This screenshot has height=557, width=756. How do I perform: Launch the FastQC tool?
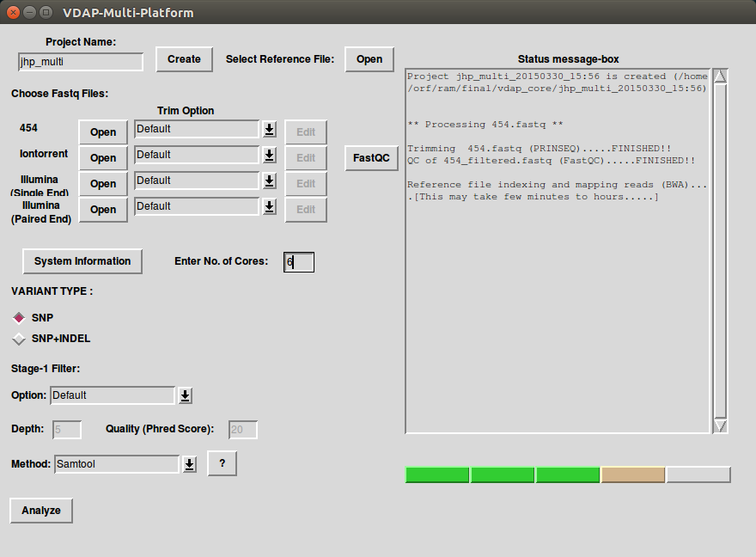(371, 158)
